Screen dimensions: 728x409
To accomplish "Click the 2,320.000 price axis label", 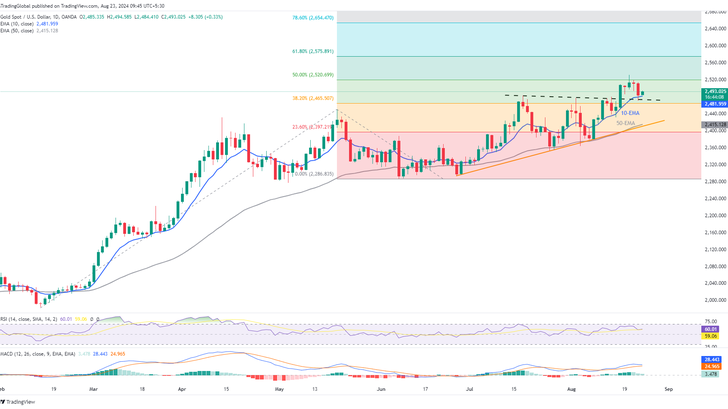I will [715, 165].
